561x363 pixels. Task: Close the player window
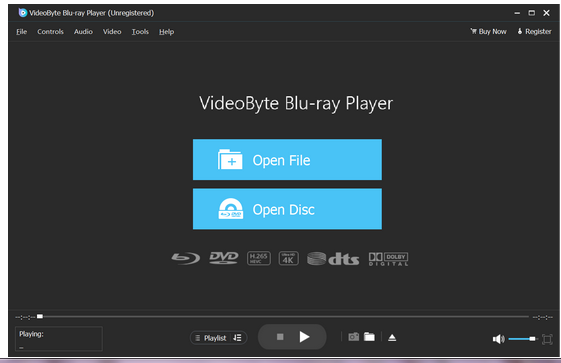pos(546,13)
